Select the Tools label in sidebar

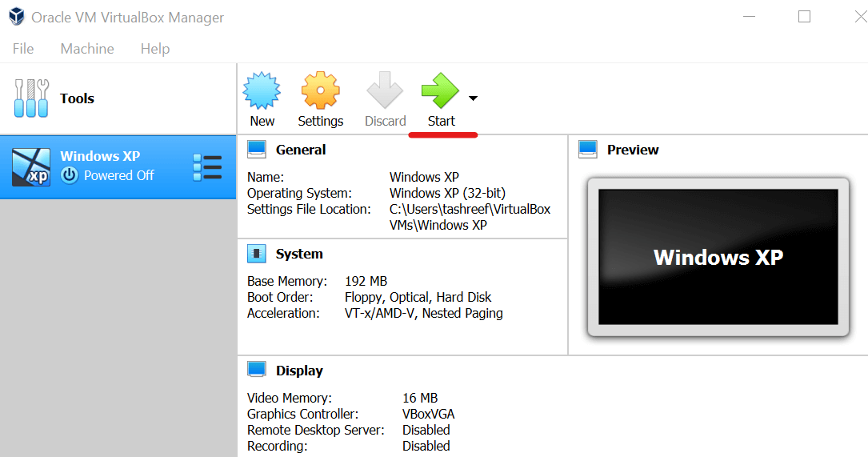(77, 98)
